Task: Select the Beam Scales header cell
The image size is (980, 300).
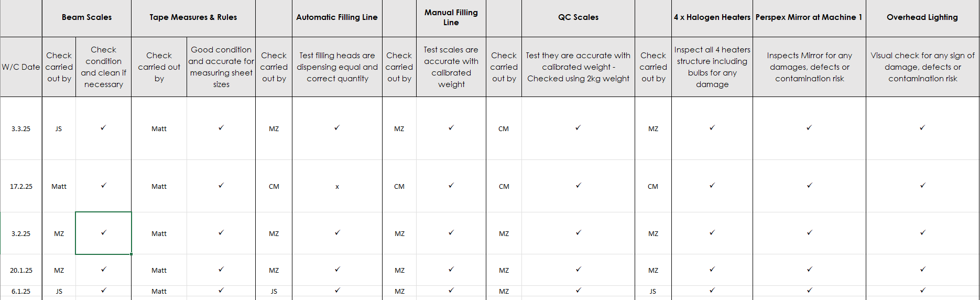Action: click(86, 17)
